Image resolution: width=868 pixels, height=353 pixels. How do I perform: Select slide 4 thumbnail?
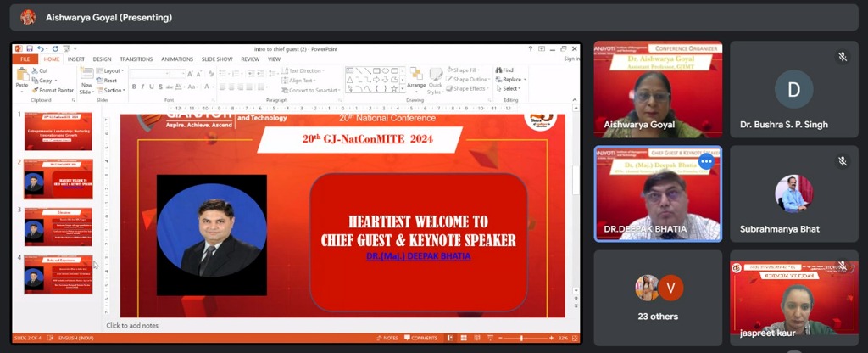(58, 274)
